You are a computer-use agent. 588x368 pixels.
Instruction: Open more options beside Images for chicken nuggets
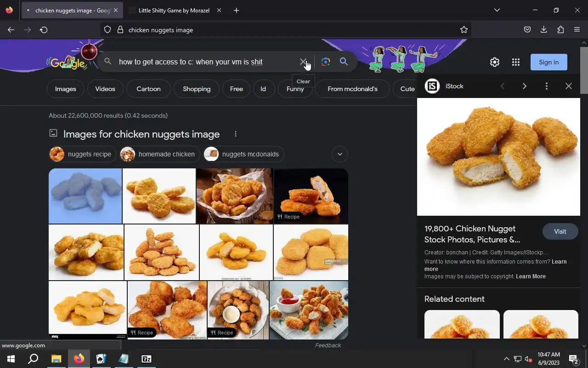[x=236, y=134]
